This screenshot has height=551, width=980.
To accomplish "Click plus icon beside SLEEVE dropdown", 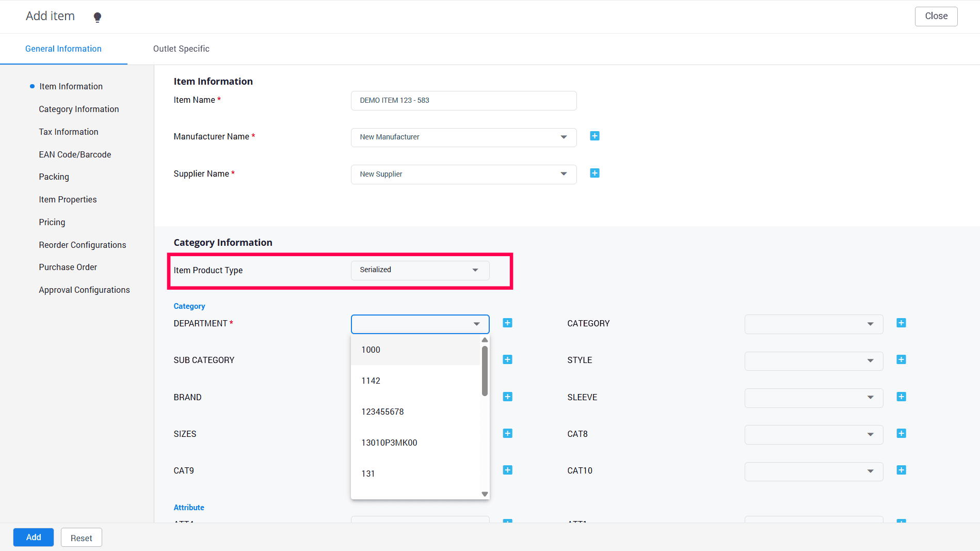I will coord(901,397).
